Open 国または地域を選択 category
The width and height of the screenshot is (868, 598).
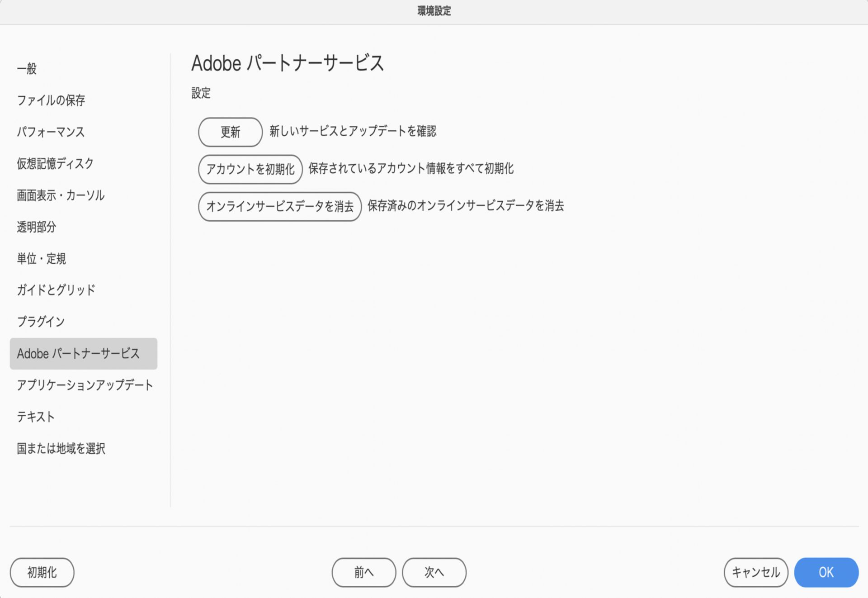coord(61,448)
